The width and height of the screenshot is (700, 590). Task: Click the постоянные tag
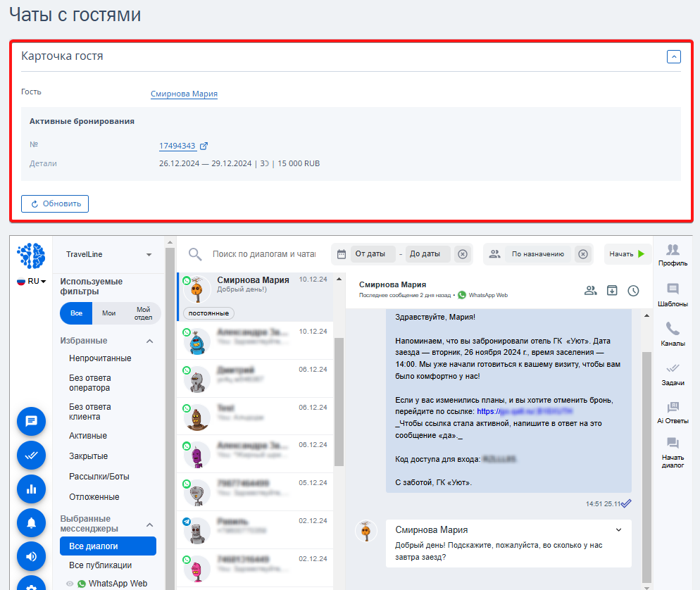tap(208, 313)
